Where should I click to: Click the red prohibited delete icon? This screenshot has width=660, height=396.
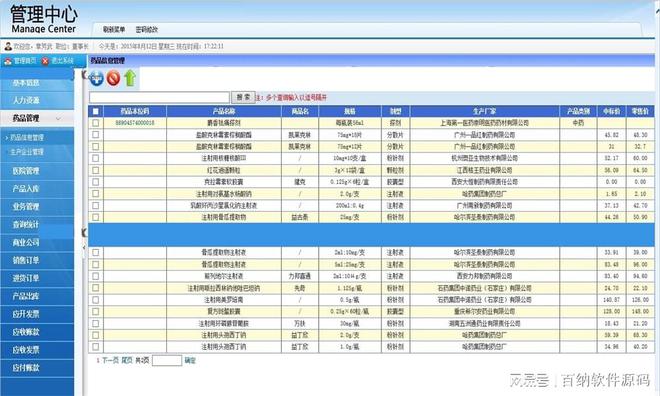tap(113, 78)
